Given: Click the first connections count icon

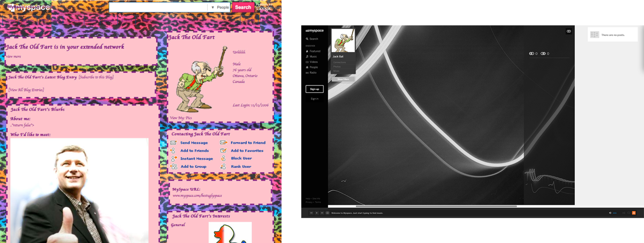Looking at the screenshot, I should tap(531, 54).
